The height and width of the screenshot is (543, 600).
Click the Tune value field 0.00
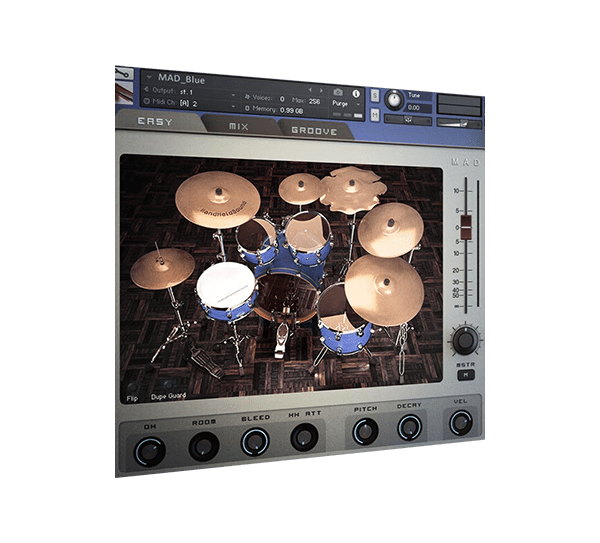[x=419, y=108]
